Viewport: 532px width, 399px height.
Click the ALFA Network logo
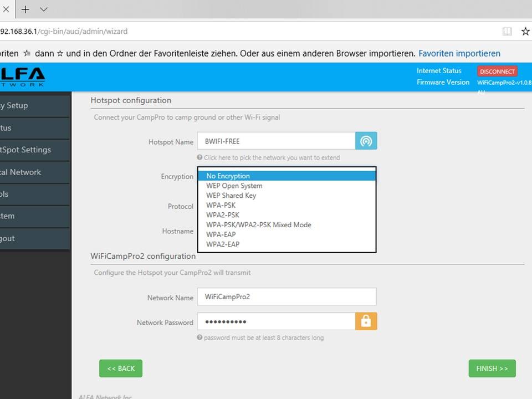22,77
